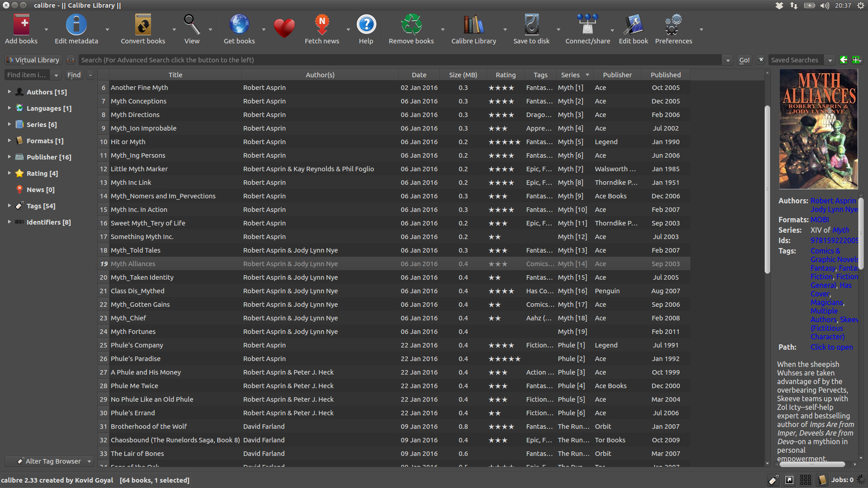Image resolution: width=868 pixels, height=488 pixels.
Task: Click the Myth Alliances cover thumbnail
Action: point(818,129)
